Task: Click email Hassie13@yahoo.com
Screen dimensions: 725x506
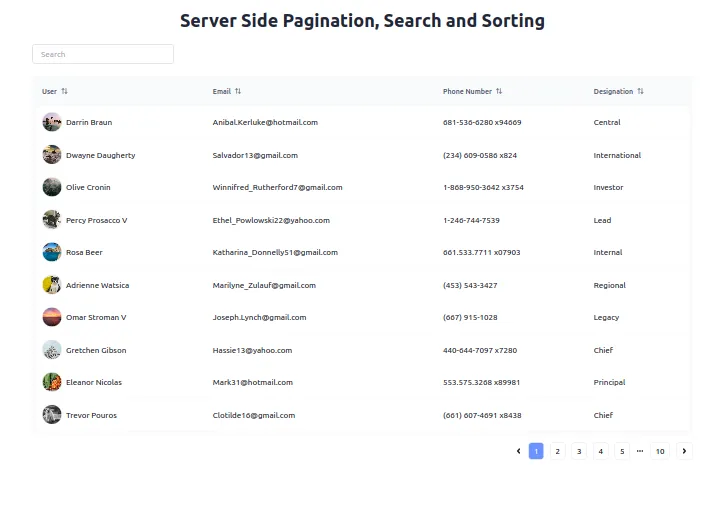Action: 252,350
